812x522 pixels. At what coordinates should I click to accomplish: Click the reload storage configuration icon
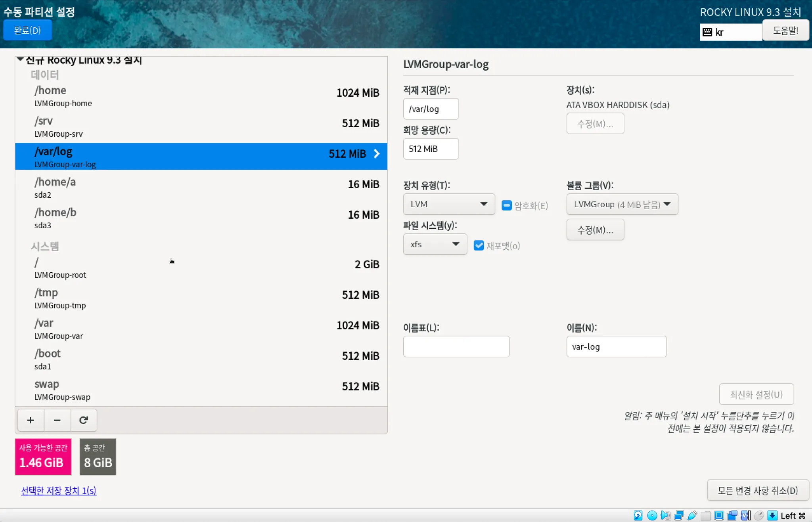tap(83, 420)
